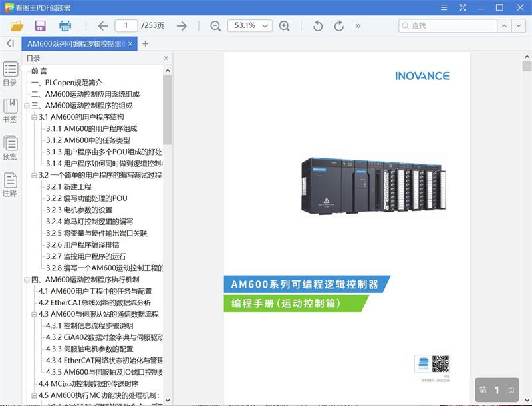Image resolution: width=532 pixels, height=406 pixels.
Task: Open section 4.2 EtherCAT总线网络的数据流分析
Action: pos(94,302)
